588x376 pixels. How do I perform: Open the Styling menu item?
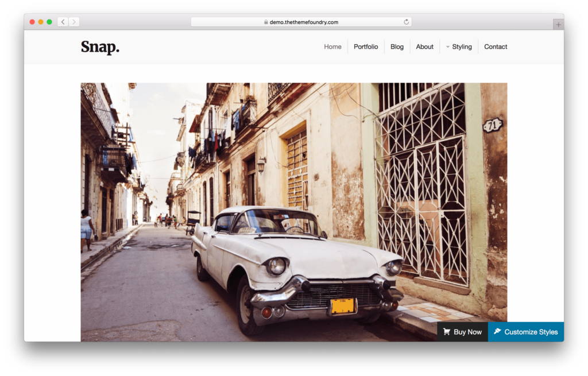pyautogui.click(x=462, y=47)
